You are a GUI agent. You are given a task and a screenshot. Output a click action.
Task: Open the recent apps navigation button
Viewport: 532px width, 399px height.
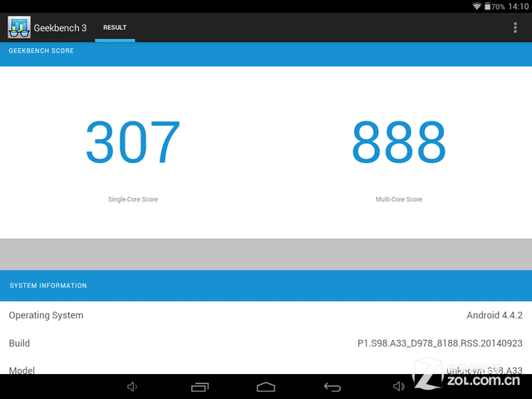(x=199, y=387)
